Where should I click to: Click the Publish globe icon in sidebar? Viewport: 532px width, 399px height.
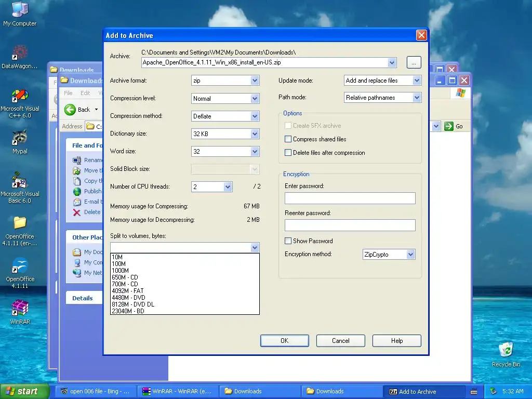coord(77,191)
